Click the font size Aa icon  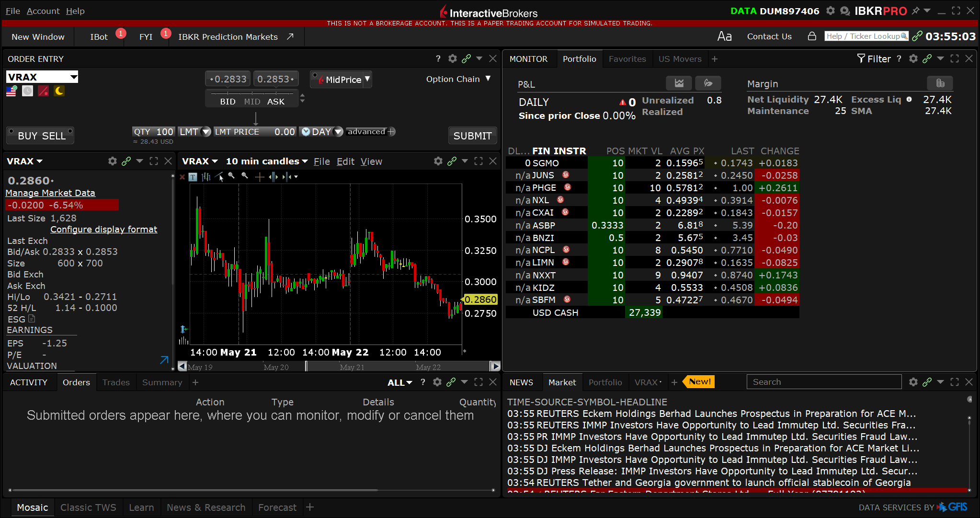click(x=724, y=36)
